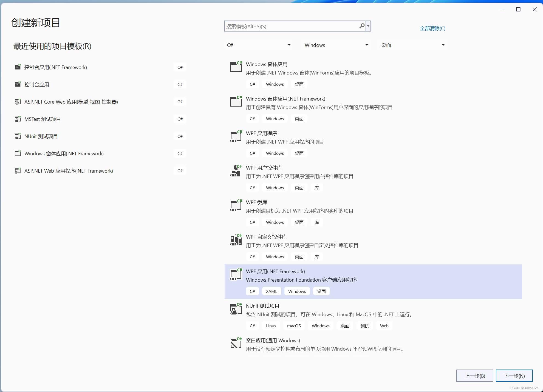Image resolution: width=543 pixels, height=392 pixels.
Task: Click C# badge beside recent MSTest 测试项目
Action: (180, 119)
